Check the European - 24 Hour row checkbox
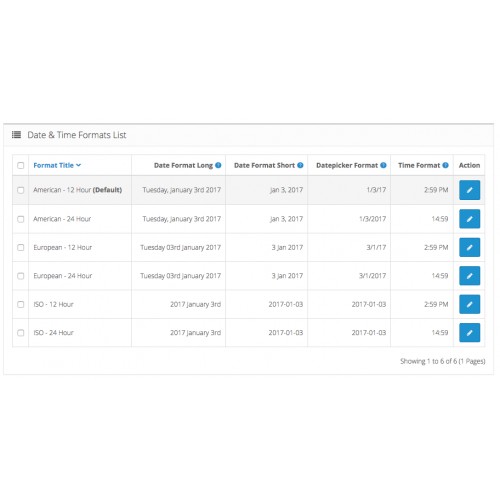Image resolution: width=500 pixels, height=500 pixels. point(21,276)
